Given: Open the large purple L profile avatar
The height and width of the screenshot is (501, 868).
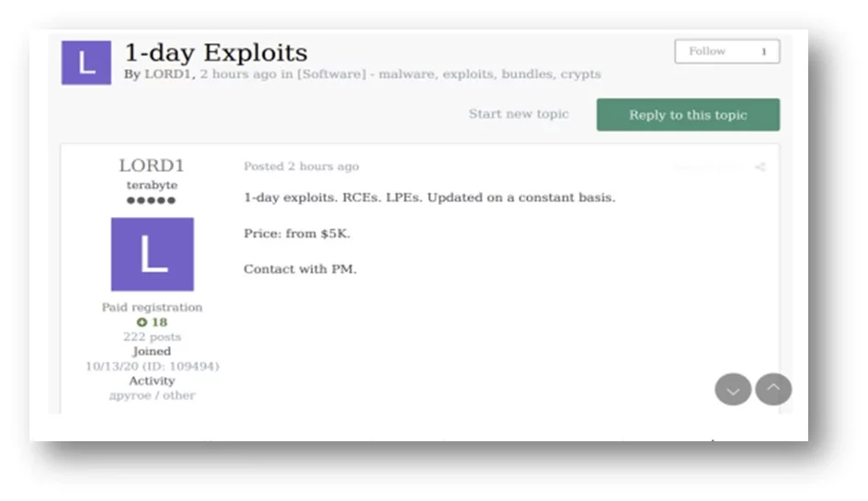Looking at the screenshot, I should (x=152, y=255).
